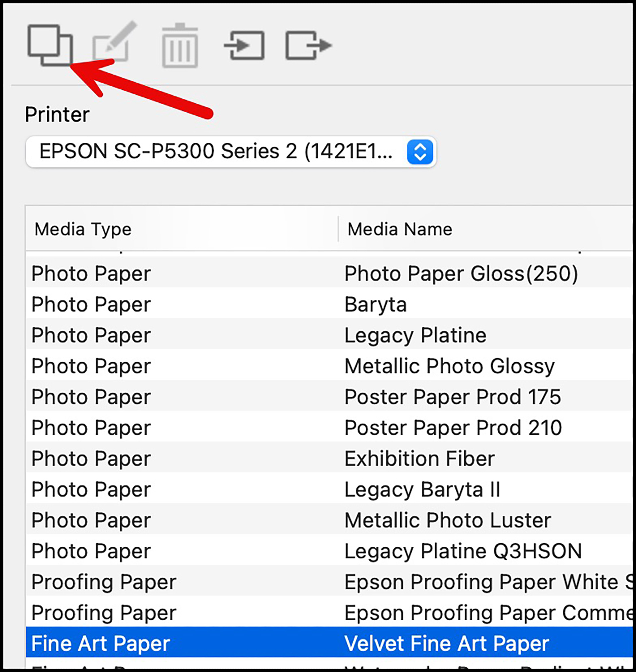The height and width of the screenshot is (672, 636).
Task: Select the Legacy Platine row
Action: click(x=329, y=335)
